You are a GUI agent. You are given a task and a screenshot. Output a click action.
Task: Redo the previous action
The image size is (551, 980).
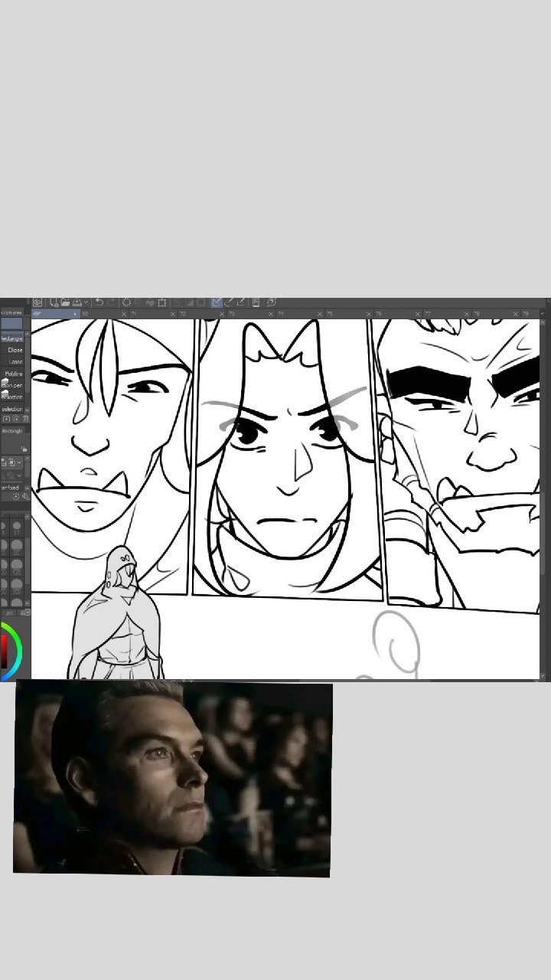112,302
